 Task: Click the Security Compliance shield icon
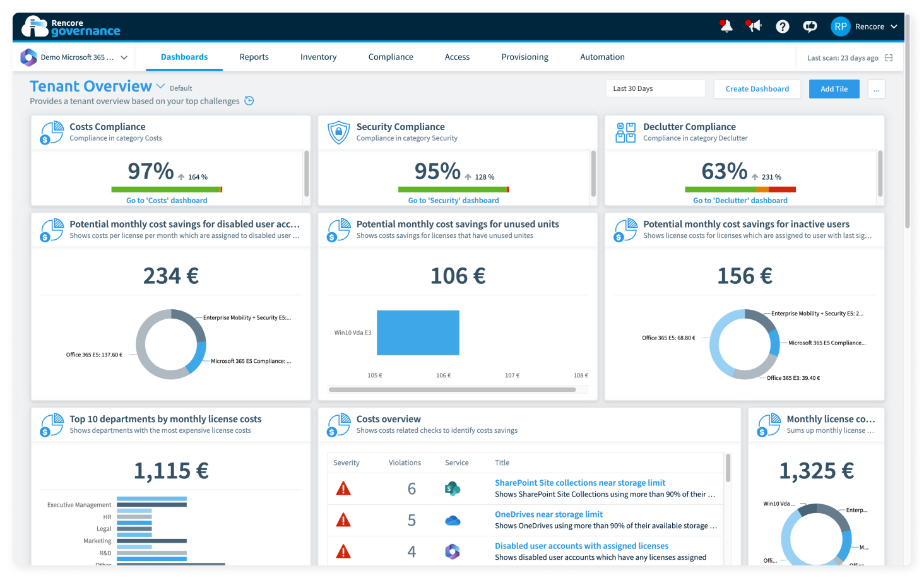coord(338,132)
